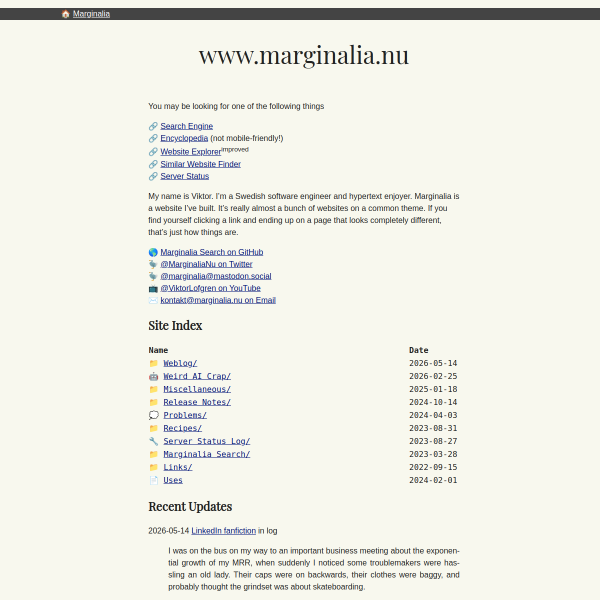The width and height of the screenshot is (600, 600).
Task: Click TV icon beside YouTube link
Action: (x=153, y=288)
